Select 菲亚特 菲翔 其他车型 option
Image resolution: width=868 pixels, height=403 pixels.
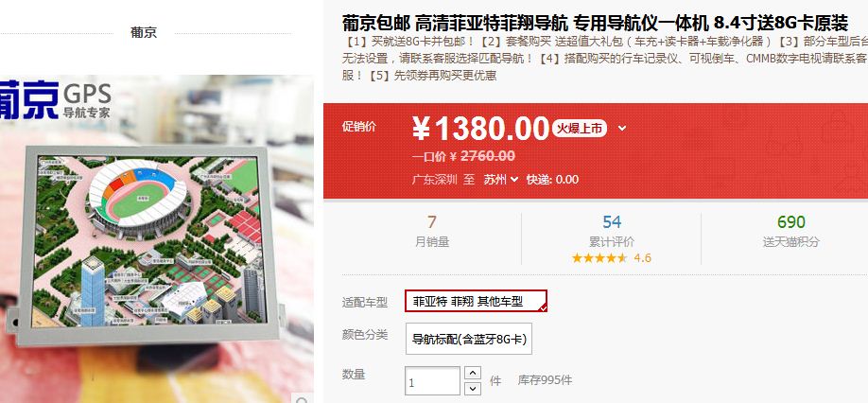(x=476, y=301)
